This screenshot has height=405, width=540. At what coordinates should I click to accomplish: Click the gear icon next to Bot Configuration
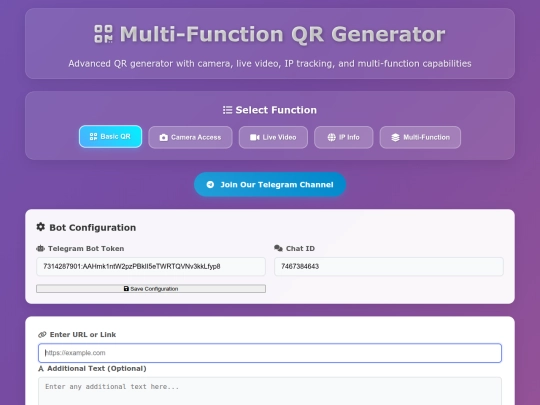click(41, 227)
